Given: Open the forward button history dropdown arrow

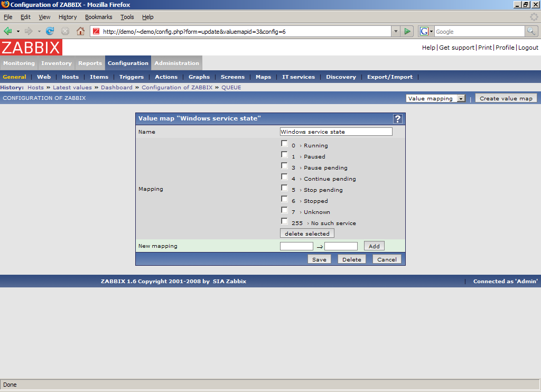Looking at the screenshot, I should 39,31.
